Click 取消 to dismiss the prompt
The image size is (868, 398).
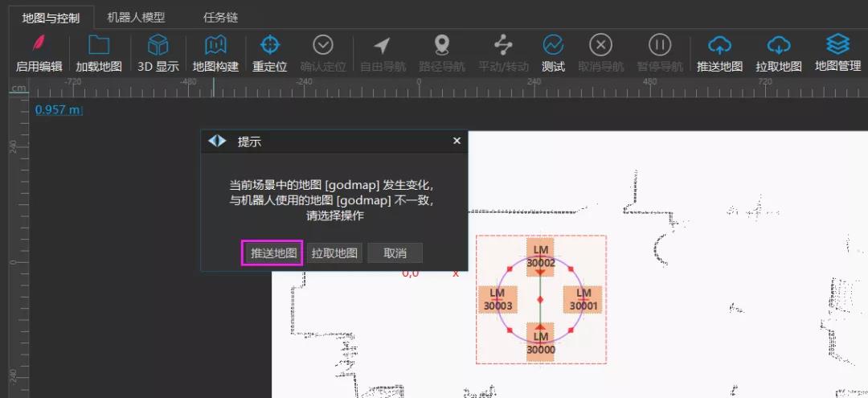pos(395,253)
